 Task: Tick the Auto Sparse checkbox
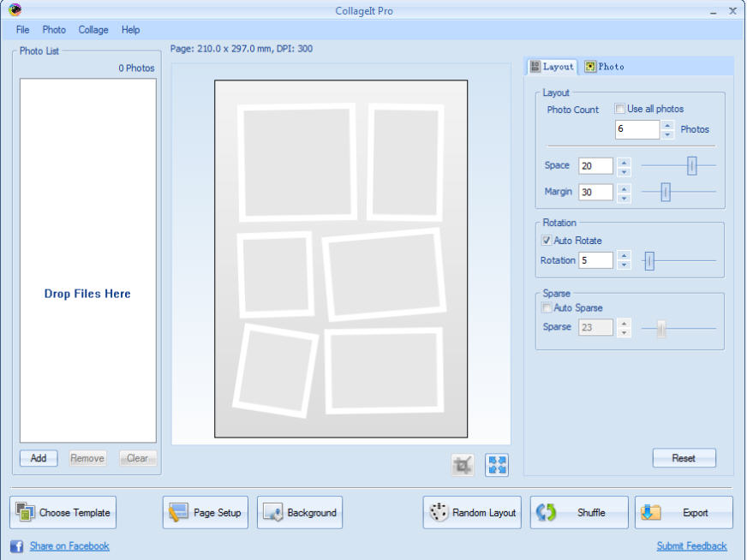[x=547, y=308]
